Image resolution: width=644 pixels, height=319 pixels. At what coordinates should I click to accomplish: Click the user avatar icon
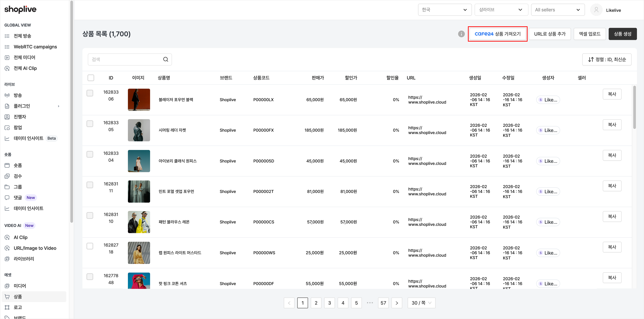click(x=596, y=10)
